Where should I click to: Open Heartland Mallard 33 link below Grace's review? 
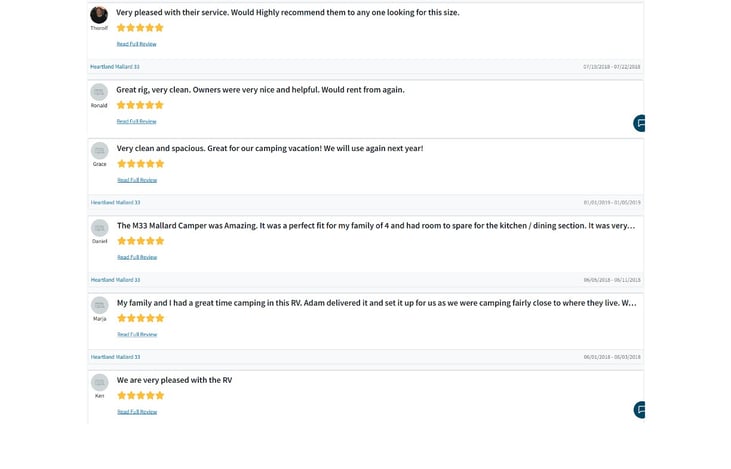click(x=115, y=203)
